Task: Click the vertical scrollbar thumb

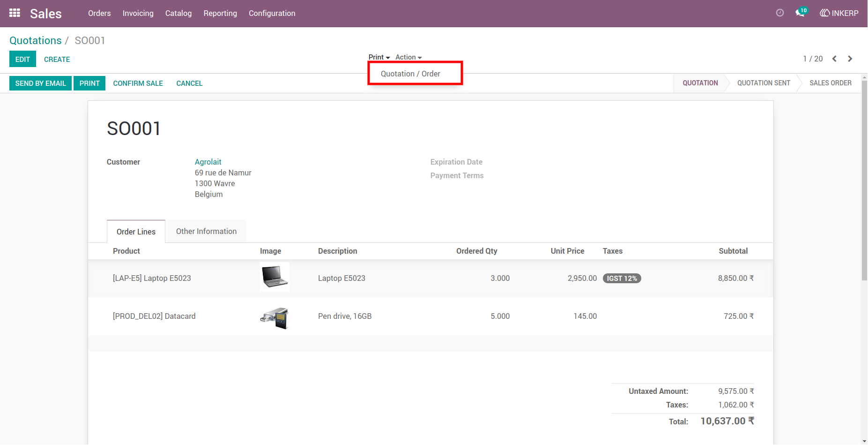Action: click(x=864, y=181)
